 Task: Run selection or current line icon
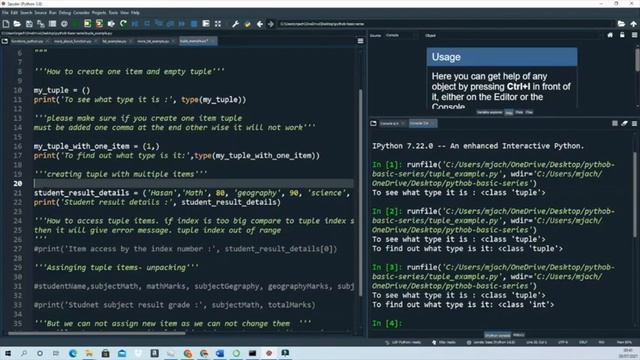[x=111, y=24]
